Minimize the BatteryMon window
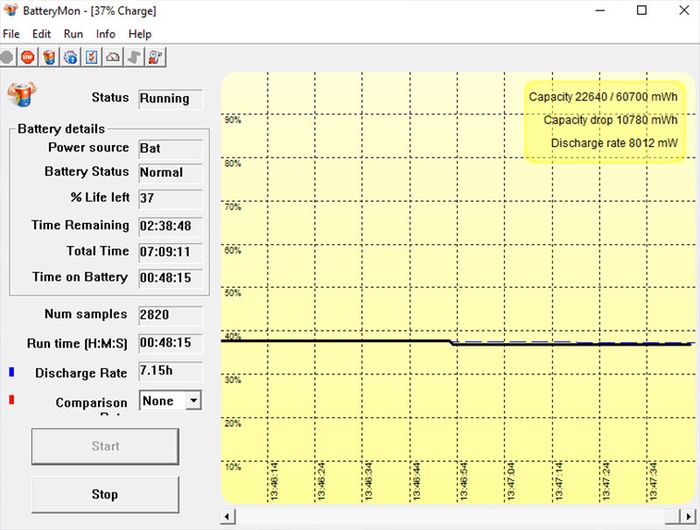This screenshot has width=700, height=530. click(x=600, y=10)
